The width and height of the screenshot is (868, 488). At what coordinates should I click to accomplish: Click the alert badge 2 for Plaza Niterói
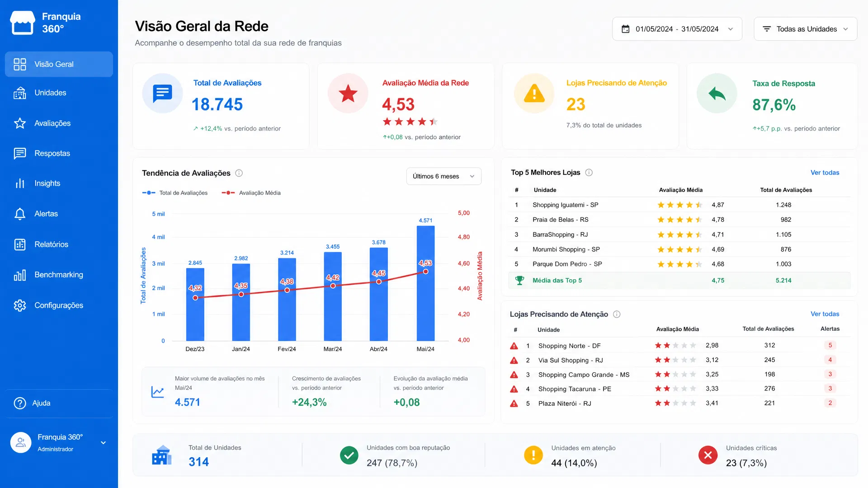(x=830, y=403)
